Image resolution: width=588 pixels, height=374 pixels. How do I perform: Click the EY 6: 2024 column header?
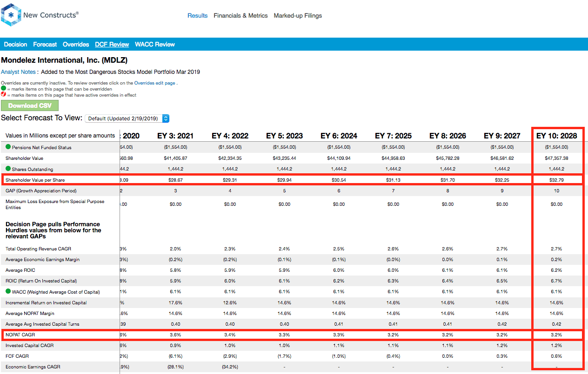coord(339,136)
